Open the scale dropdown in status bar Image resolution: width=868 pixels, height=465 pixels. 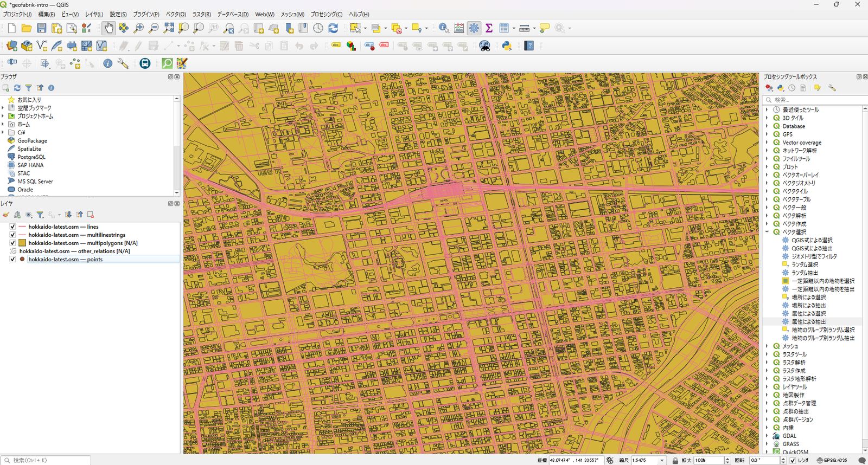tap(662, 460)
